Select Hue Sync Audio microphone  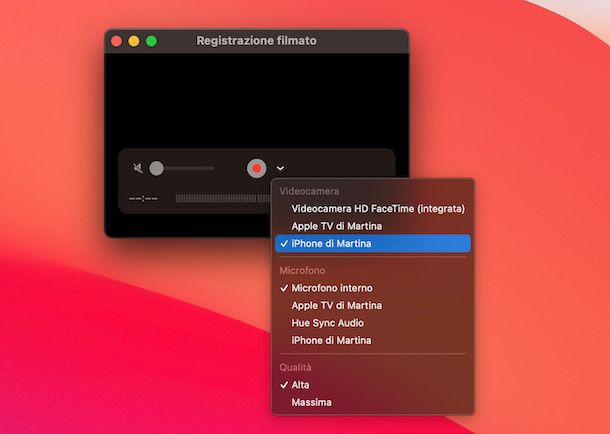(x=373, y=323)
